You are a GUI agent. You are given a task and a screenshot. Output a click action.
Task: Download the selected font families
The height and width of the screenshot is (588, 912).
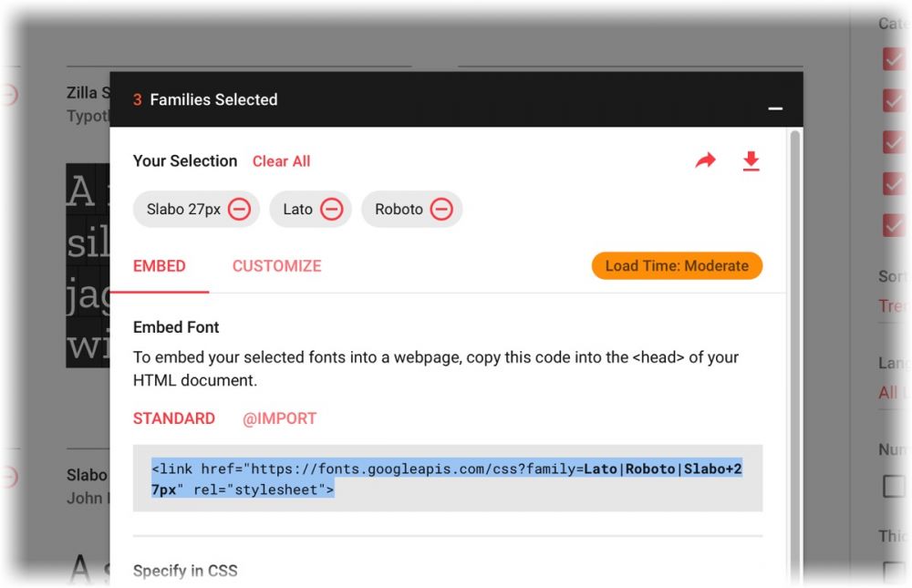pyautogui.click(x=751, y=160)
